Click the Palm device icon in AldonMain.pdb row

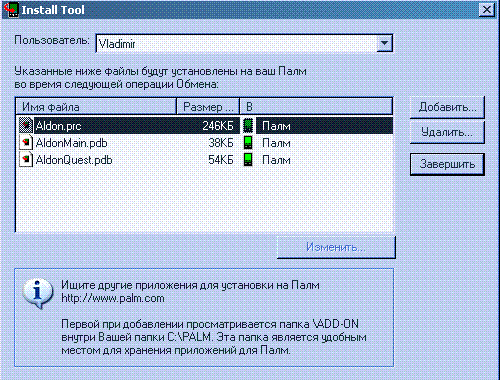248,142
